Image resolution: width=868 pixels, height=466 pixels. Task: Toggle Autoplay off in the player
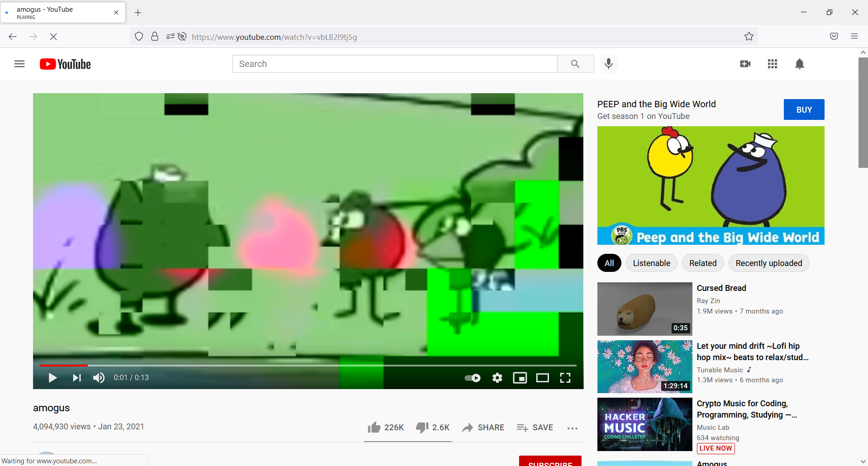(472, 378)
